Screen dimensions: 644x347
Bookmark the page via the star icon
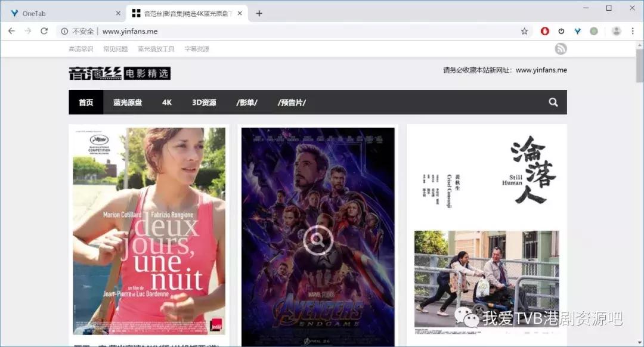pos(523,30)
